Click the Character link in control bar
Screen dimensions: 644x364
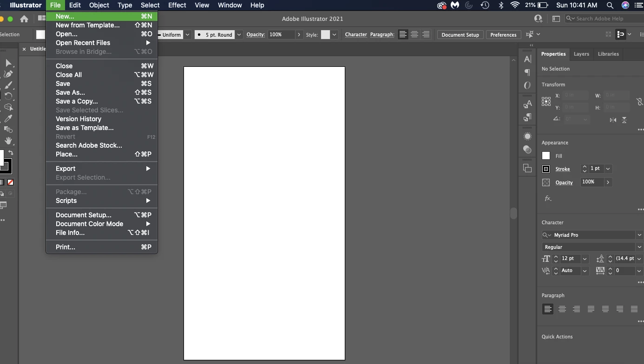[356, 34]
